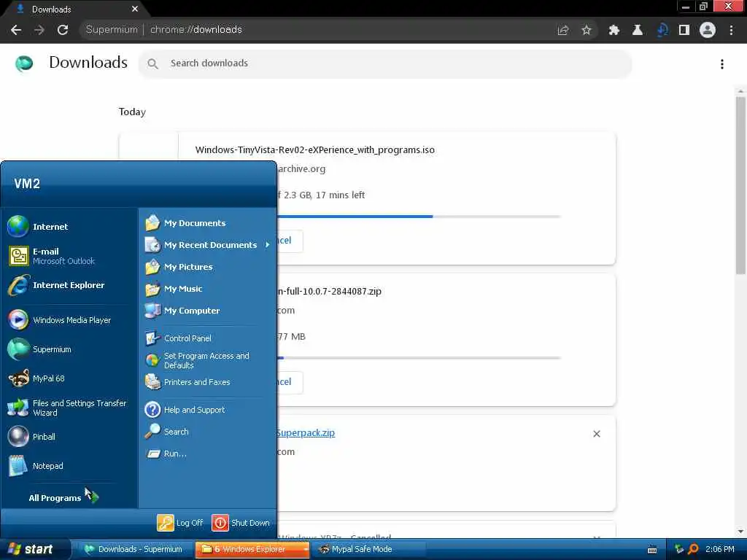Open Downloads page more actions menu

(722, 64)
